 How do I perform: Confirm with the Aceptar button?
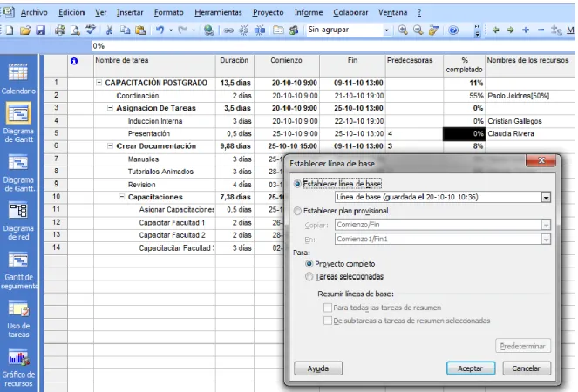pyautogui.click(x=471, y=368)
